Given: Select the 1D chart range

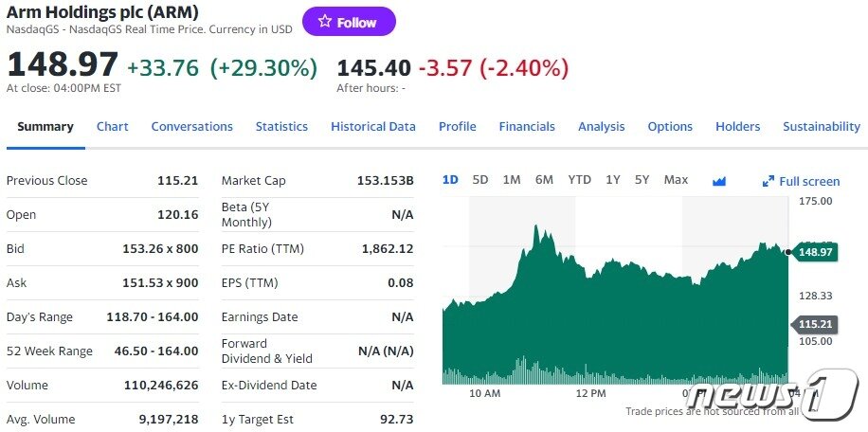Looking at the screenshot, I should (x=451, y=180).
